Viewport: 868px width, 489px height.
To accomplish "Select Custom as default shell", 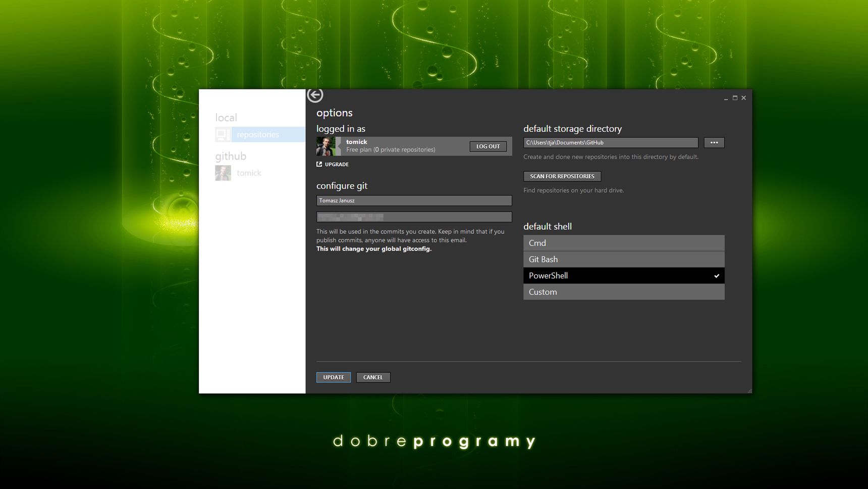I will [624, 292].
